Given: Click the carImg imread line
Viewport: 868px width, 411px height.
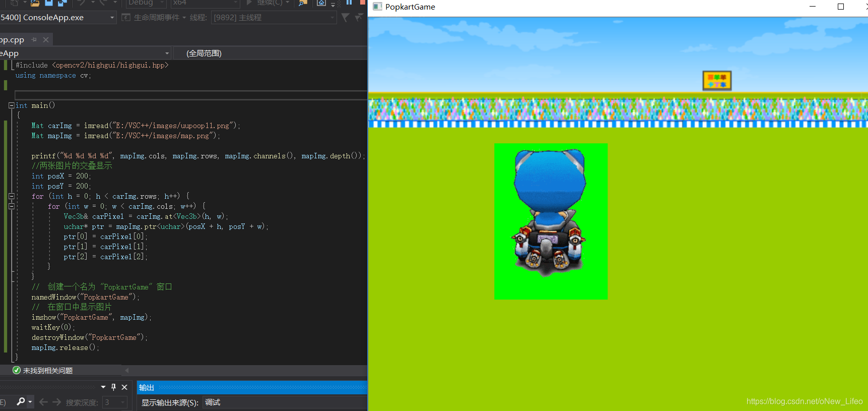Looking at the screenshot, I should (x=136, y=126).
